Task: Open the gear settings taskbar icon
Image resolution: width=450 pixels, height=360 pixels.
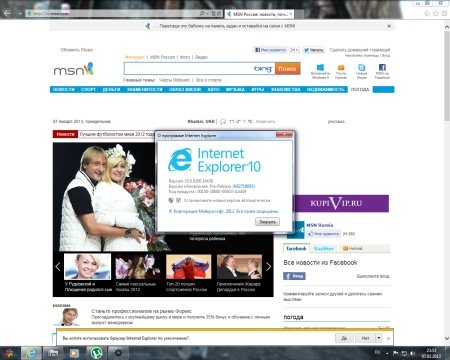Action: coord(118,353)
